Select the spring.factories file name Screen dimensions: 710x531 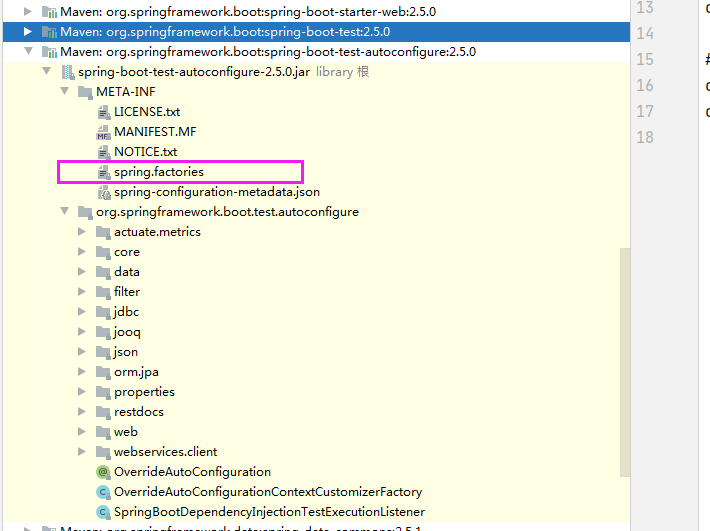click(159, 172)
